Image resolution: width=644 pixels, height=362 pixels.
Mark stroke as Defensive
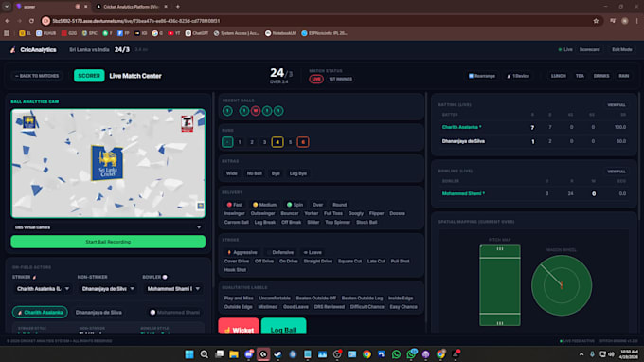(x=280, y=252)
